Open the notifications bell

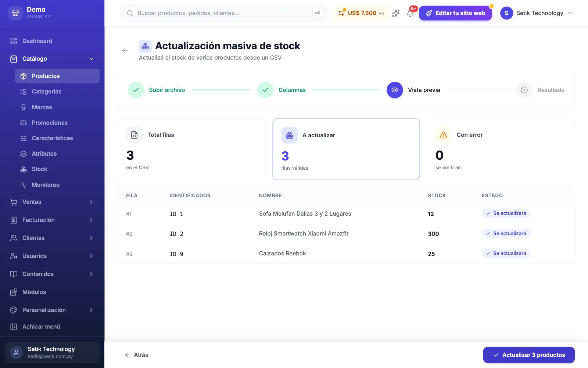[x=410, y=13]
